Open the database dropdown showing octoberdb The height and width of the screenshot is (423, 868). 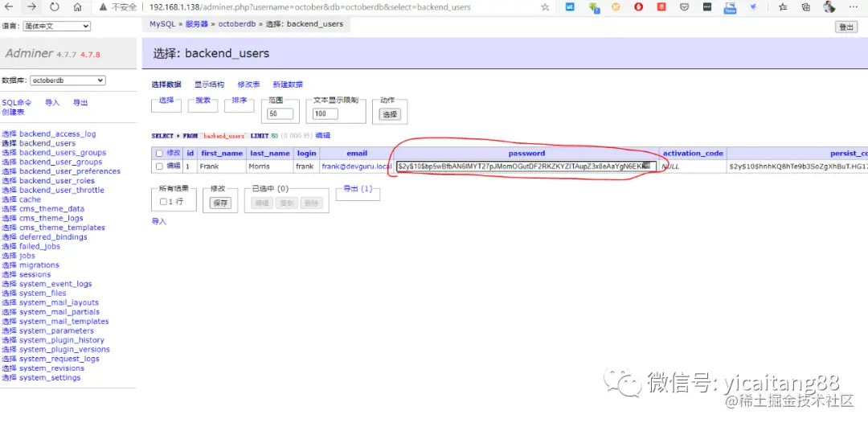click(x=68, y=80)
